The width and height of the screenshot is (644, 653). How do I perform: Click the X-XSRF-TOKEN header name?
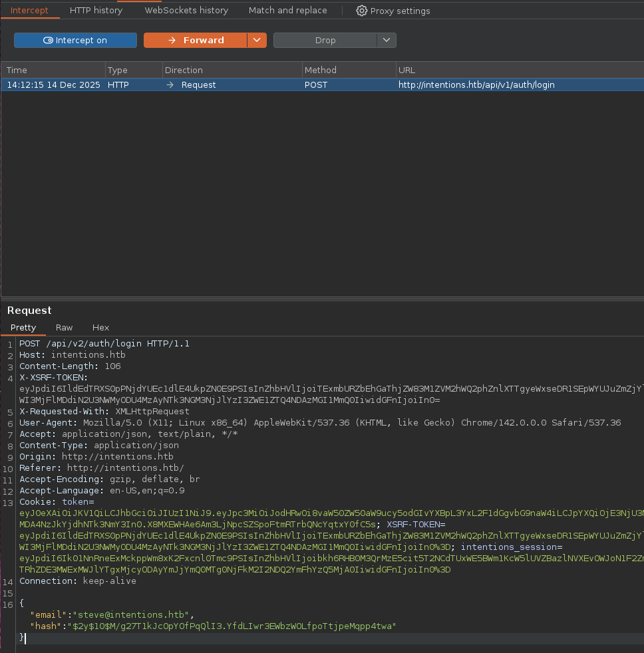coord(53,377)
